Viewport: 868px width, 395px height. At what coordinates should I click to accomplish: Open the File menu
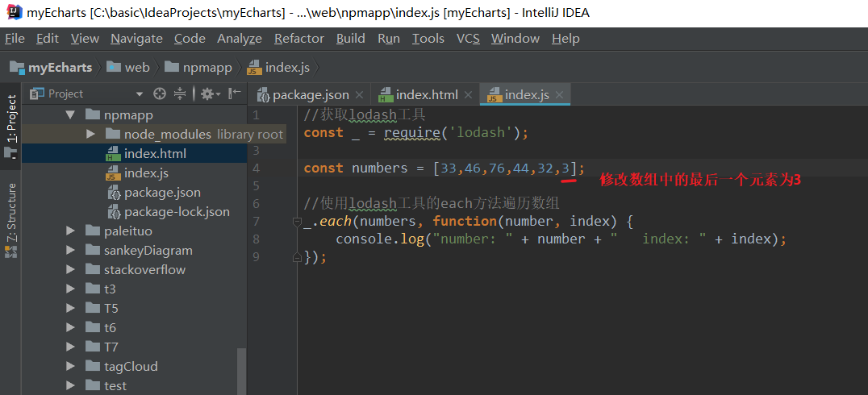click(15, 39)
